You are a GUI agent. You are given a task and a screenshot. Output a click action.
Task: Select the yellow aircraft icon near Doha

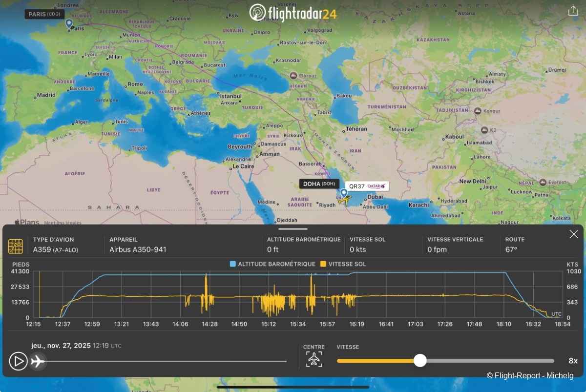point(344,200)
